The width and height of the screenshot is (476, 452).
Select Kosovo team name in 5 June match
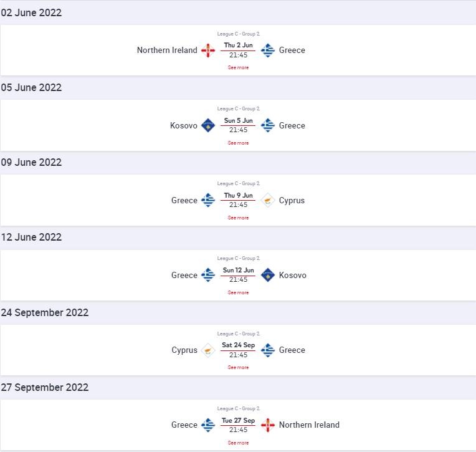tap(184, 125)
